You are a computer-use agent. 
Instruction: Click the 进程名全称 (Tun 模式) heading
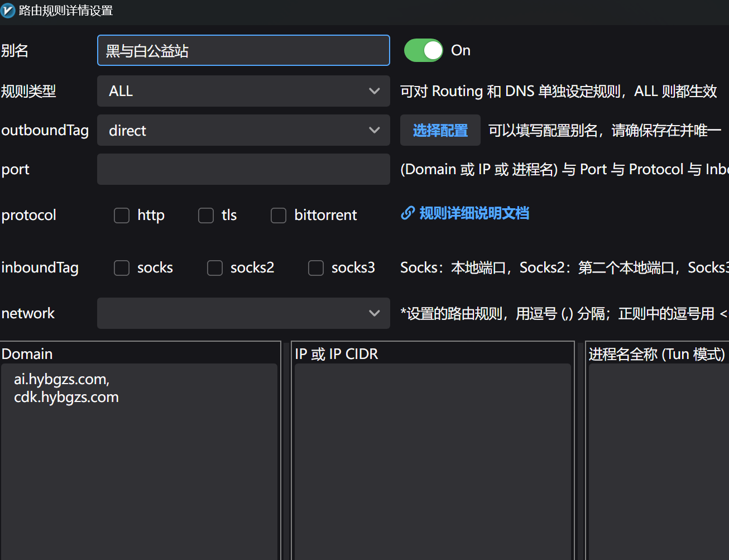point(657,354)
